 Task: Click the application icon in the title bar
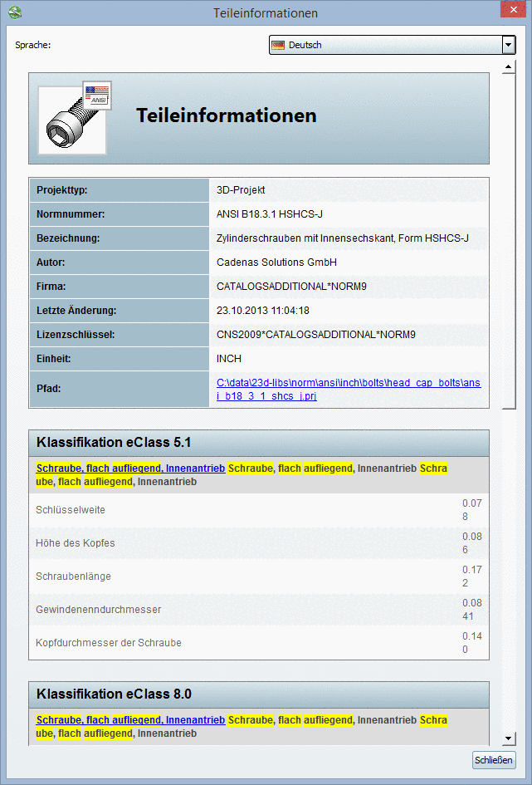[x=16, y=12]
